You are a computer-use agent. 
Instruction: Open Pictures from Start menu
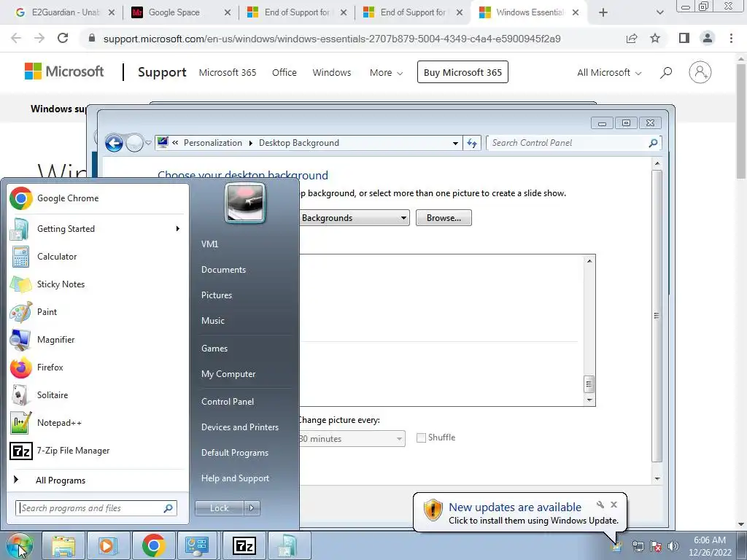coord(216,295)
